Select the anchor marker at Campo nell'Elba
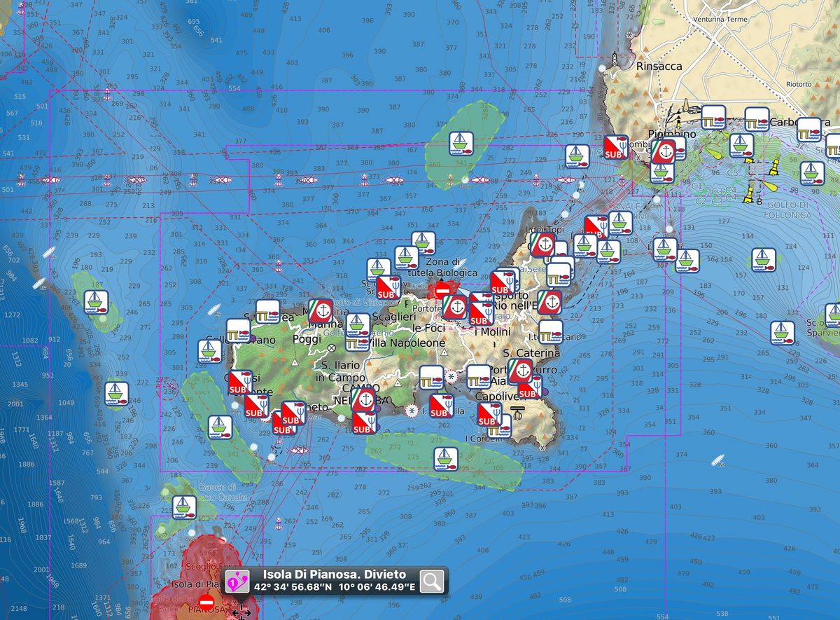840x620 pixels. tap(363, 399)
